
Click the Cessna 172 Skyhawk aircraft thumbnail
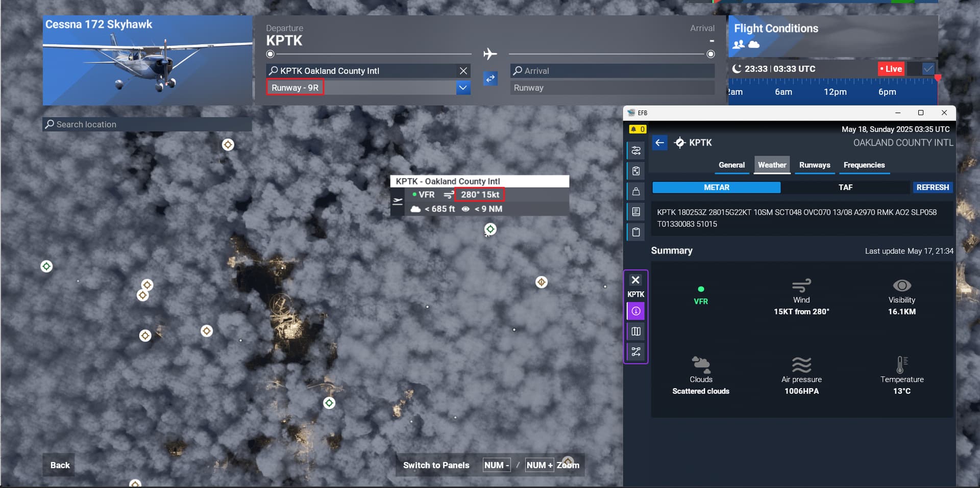point(148,60)
